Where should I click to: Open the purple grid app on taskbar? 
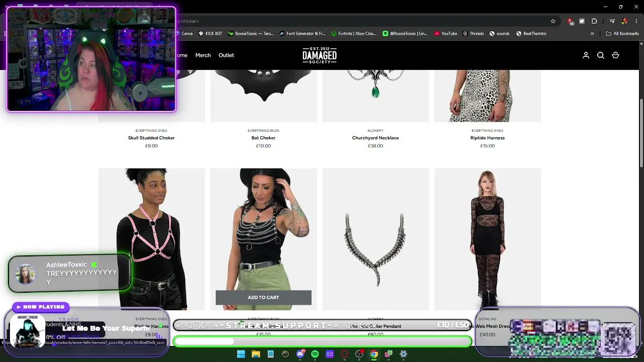(x=330, y=354)
